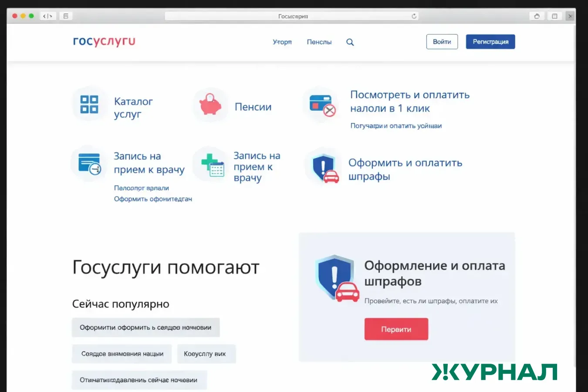Viewport: 588px width, 392px height.
Task: Open the tax payment card icon
Action: pos(321,105)
